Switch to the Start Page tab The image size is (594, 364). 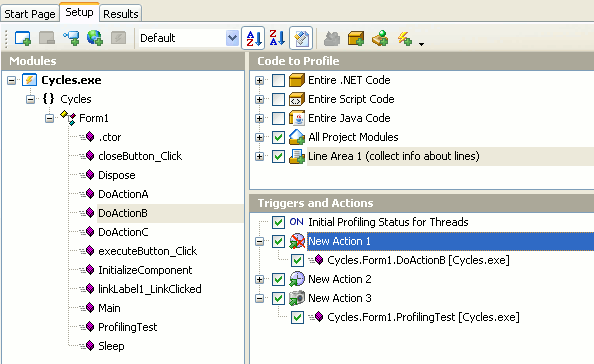tap(30, 14)
